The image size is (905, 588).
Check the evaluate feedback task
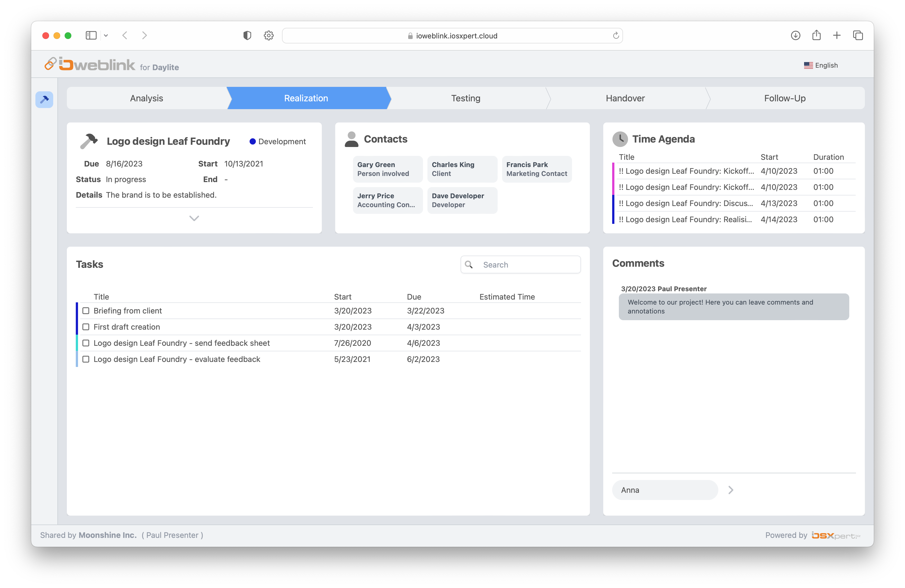86,359
